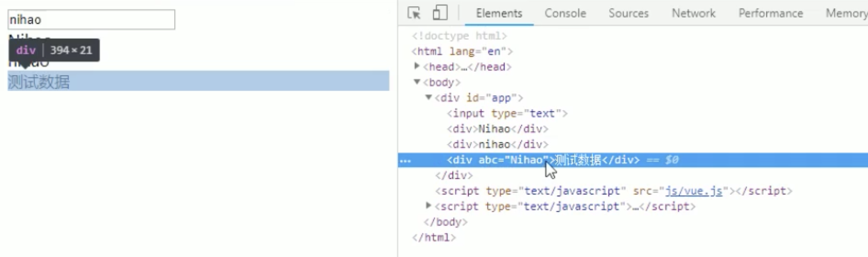
Task: Expand the inline script element node
Action: pos(428,206)
